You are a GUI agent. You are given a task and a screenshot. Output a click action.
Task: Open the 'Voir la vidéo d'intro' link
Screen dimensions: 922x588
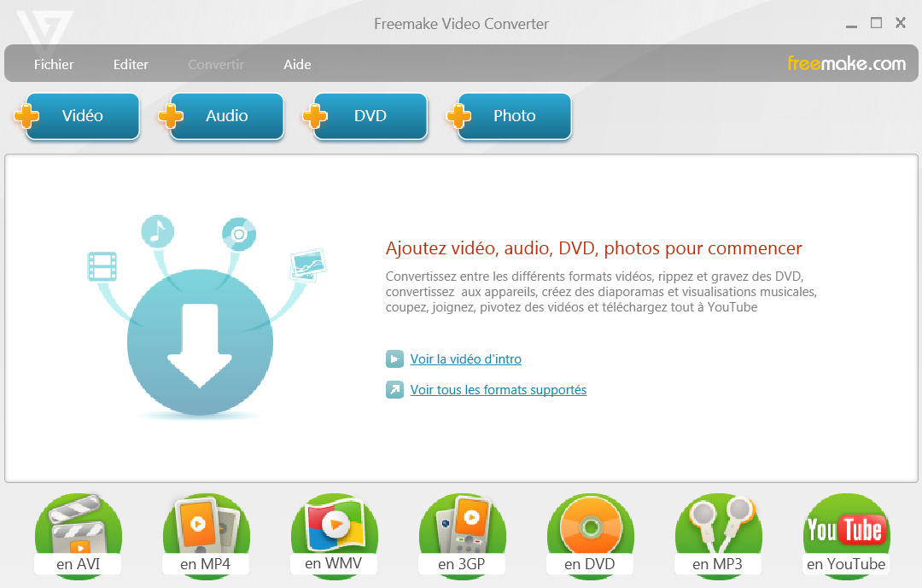click(466, 359)
